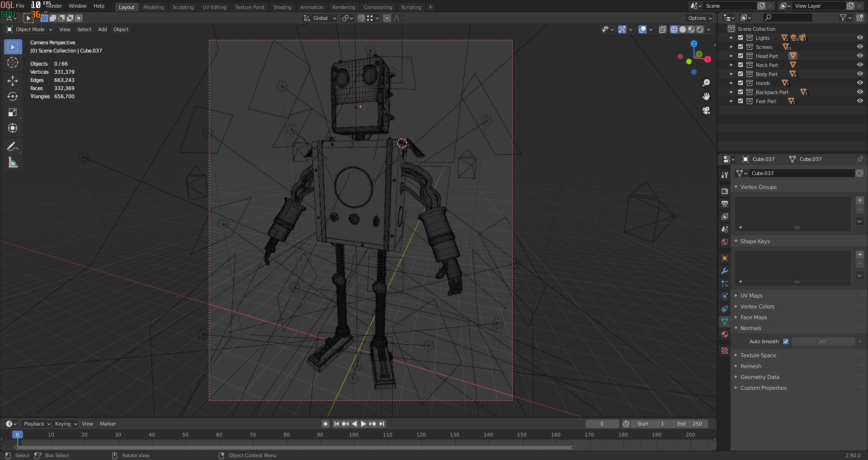Viewport: 868px width, 460px height.
Task: Expand the Body Part collection
Action: point(731,74)
